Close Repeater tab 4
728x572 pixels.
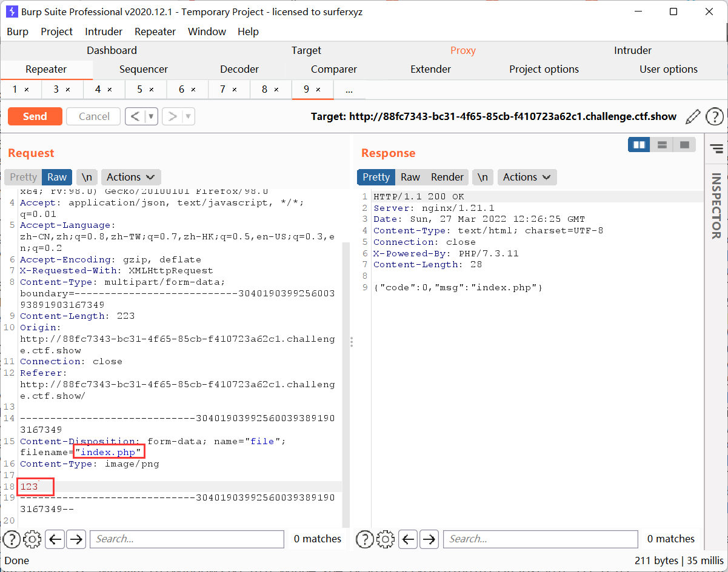[x=110, y=90]
